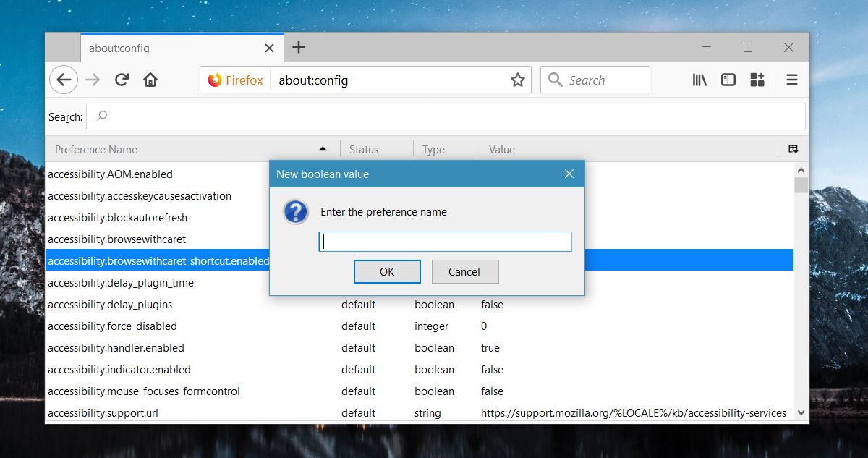Click the Reload page icon

[x=122, y=80]
